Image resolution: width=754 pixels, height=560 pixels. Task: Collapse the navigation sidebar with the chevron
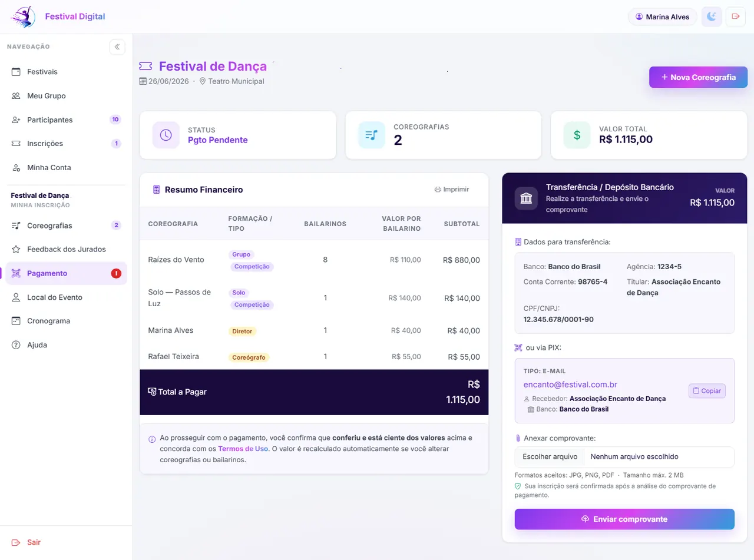click(117, 47)
